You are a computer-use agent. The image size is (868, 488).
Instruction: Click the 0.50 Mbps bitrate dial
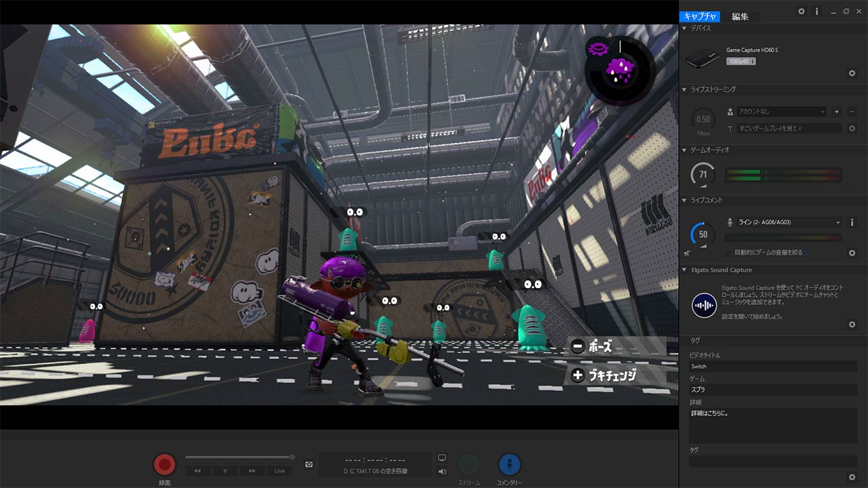[x=703, y=121]
